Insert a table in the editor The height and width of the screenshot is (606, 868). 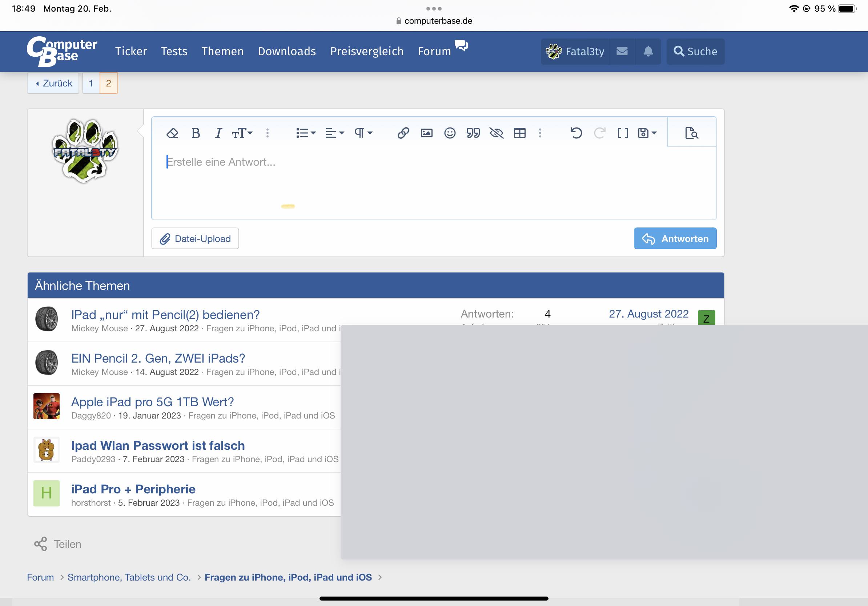pos(519,133)
